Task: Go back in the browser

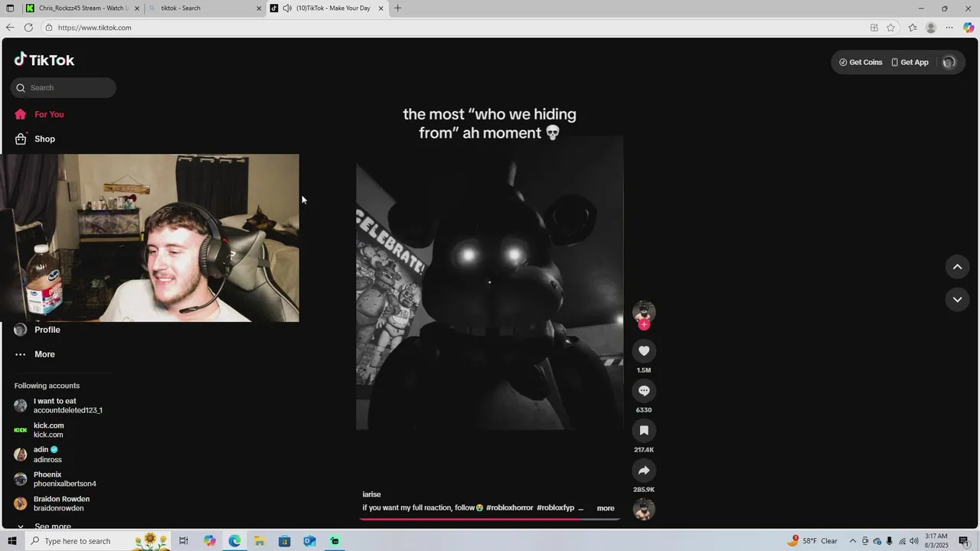Action: 10,28
